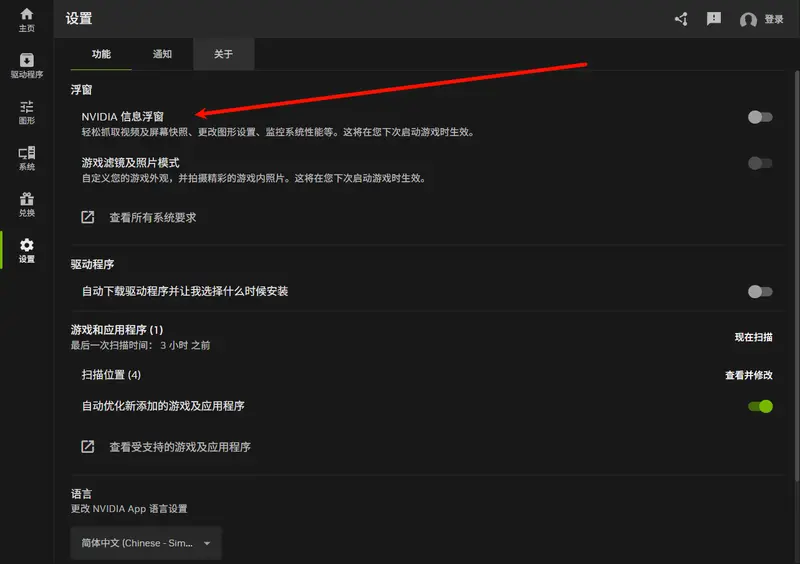
Task: Enable 自动下载驱动程序 toggle
Action: pos(760,291)
